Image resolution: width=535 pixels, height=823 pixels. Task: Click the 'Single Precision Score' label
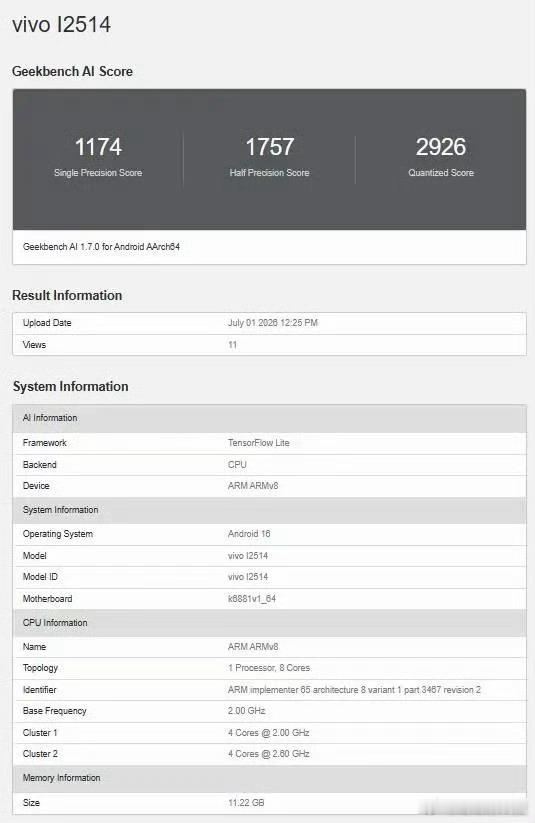(x=98, y=173)
